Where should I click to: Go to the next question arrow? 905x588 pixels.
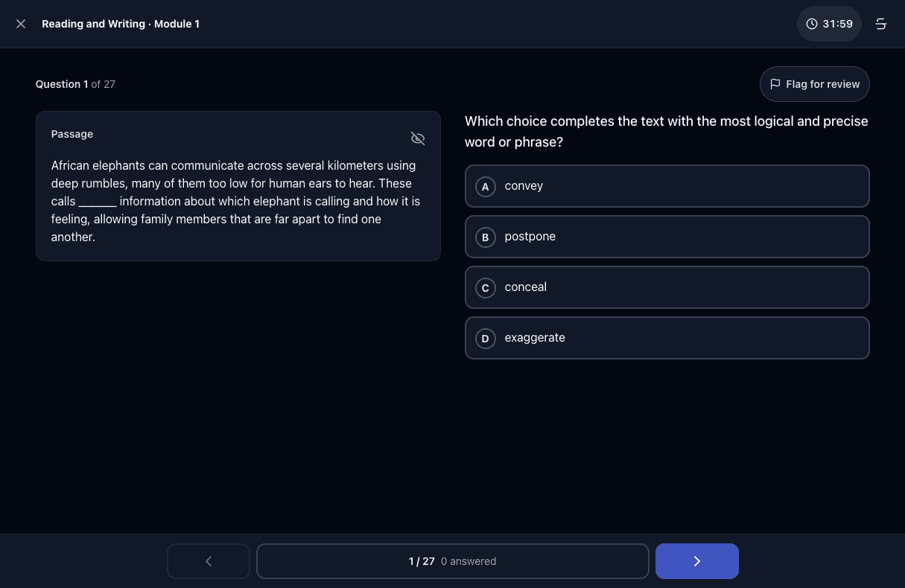[697, 561]
